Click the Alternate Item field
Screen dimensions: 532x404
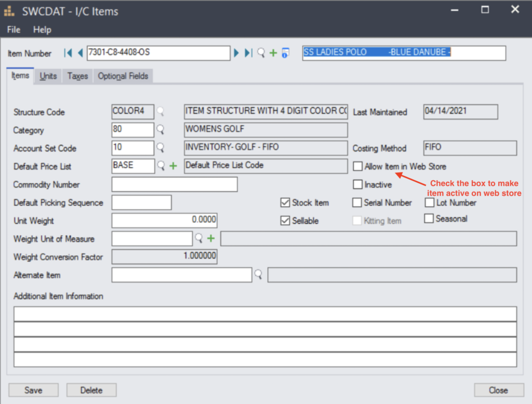coord(181,275)
